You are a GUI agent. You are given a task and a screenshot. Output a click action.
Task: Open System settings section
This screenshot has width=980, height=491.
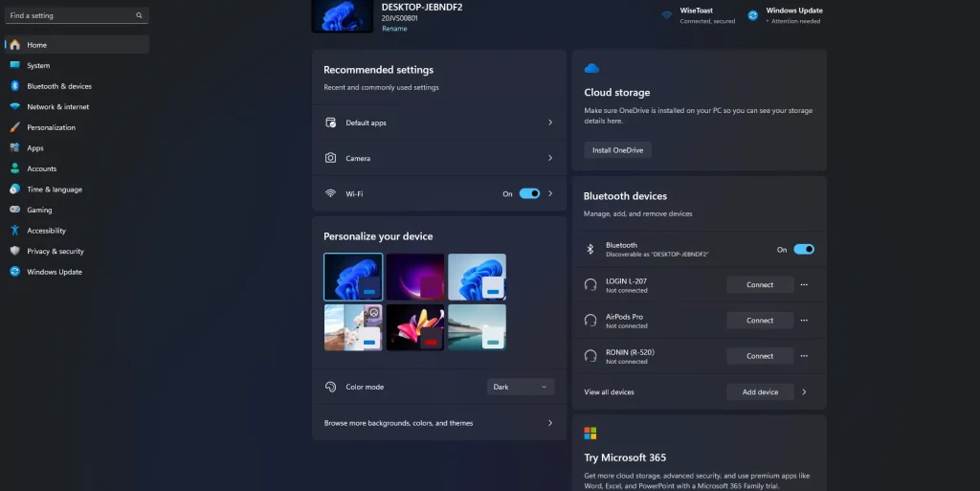[x=77, y=65]
